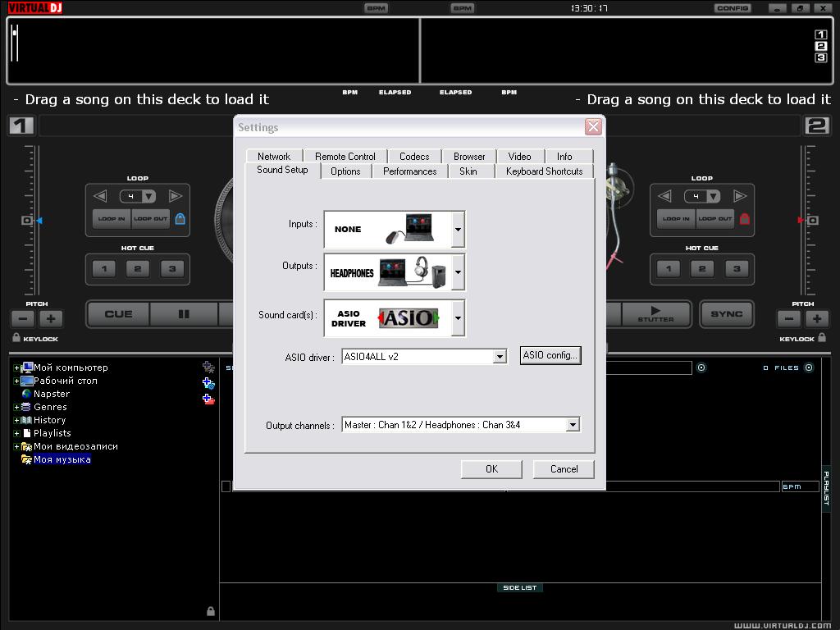Screen dimensions: 840x630
Task: Trigger hot cue 3 on deck 1
Action: (x=172, y=268)
